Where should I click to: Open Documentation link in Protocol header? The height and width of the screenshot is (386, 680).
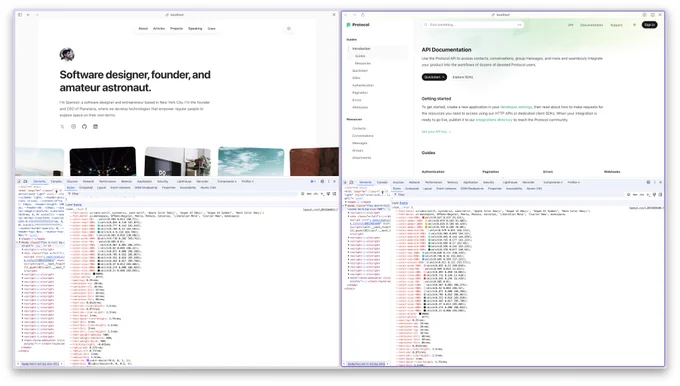592,25
